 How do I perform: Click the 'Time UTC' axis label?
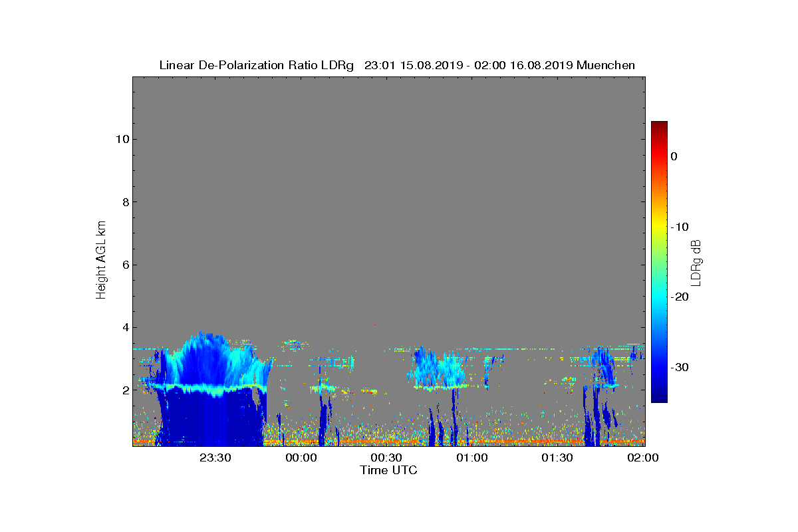(x=388, y=470)
